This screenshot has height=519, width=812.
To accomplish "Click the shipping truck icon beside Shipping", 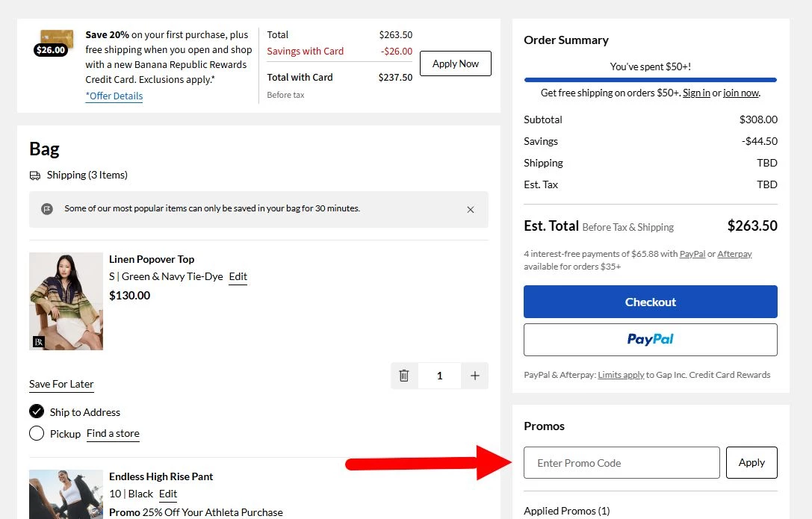I will [x=37, y=175].
